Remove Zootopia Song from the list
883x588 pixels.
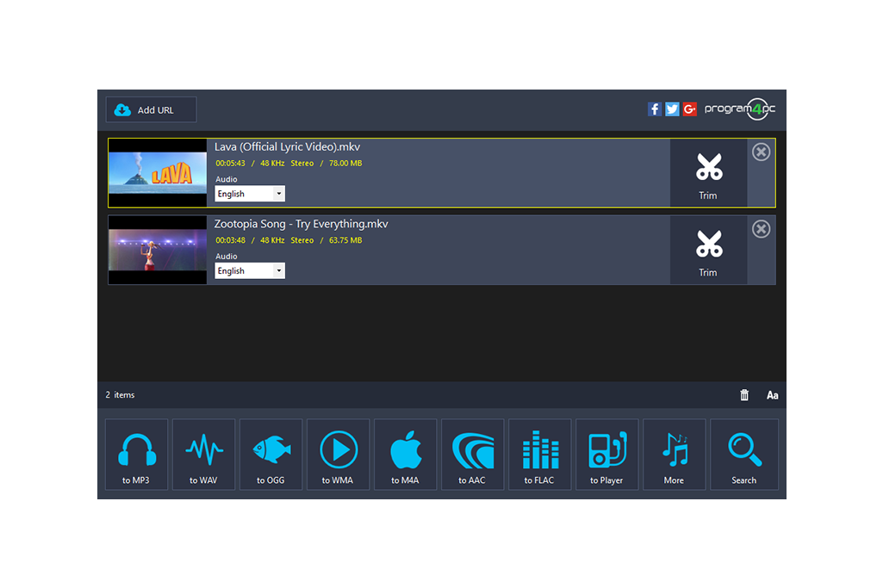(x=761, y=229)
